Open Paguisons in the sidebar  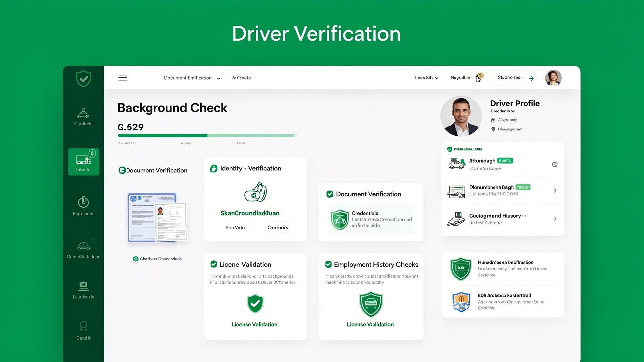coord(84,206)
